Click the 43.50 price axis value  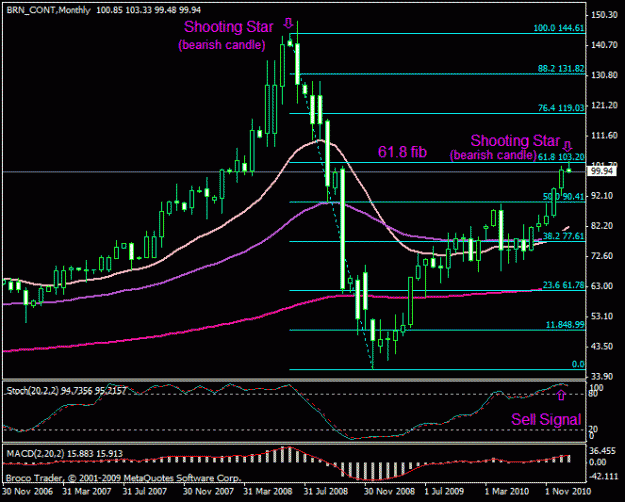[602, 346]
